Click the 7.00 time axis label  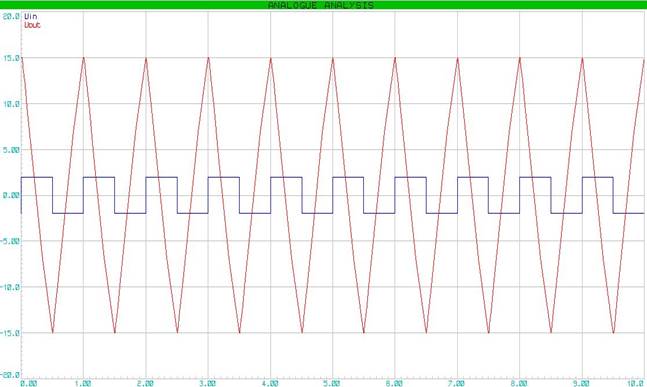pos(456,383)
